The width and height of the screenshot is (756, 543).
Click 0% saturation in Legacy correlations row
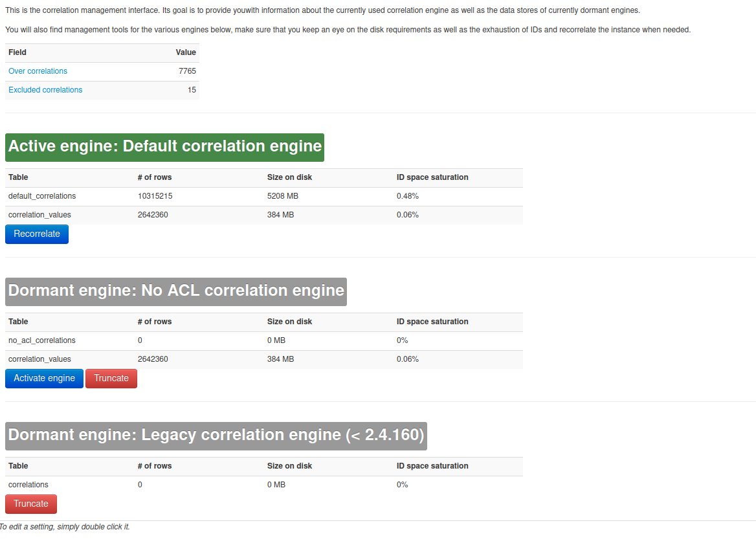tap(402, 484)
